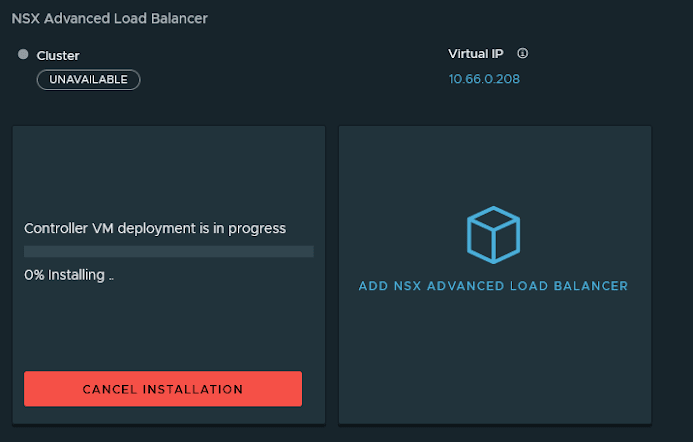Click the blue cube appliance icon
Image resolution: width=693 pixels, height=442 pixels.
[493, 235]
